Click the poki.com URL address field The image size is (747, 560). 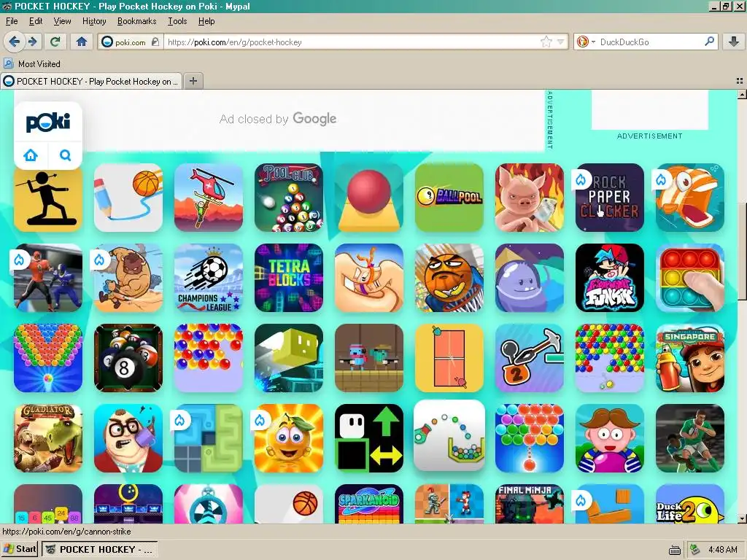pos(352,42)
